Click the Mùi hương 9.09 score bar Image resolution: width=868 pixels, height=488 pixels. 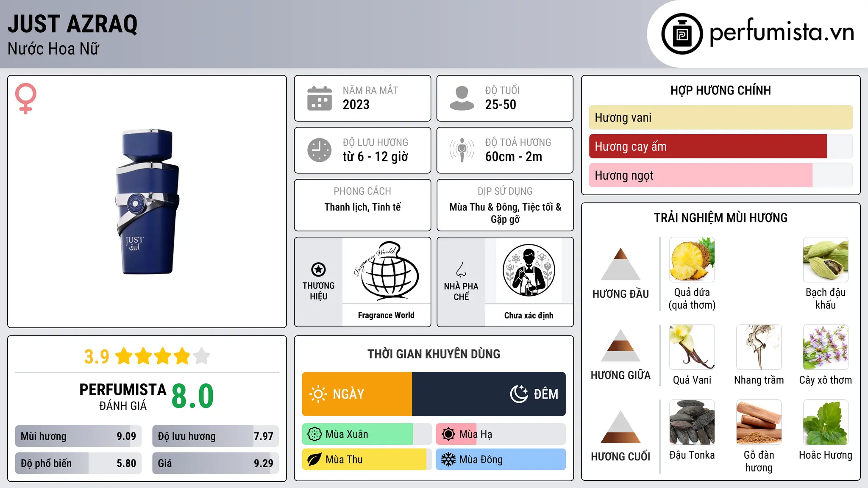pyautogui.click(x=78, y=436)
